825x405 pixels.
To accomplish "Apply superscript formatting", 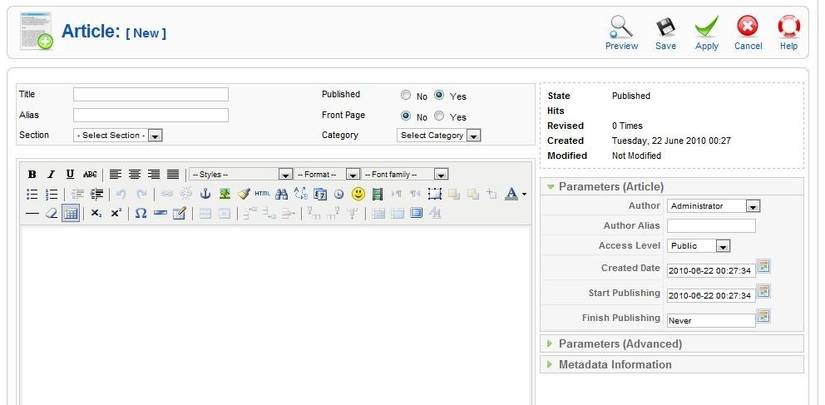I will click(116, 214).
